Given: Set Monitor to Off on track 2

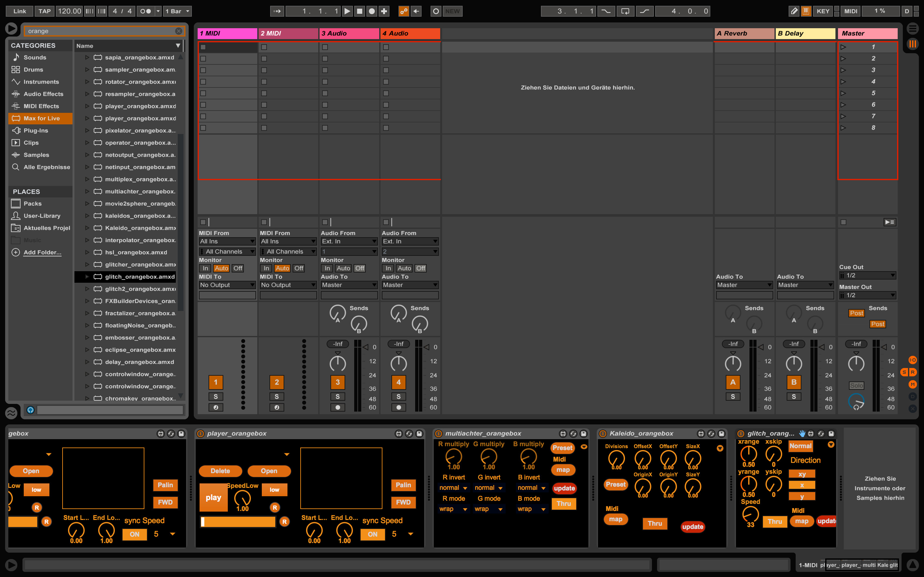Looking at the screenshot, I should click(299, 268).
